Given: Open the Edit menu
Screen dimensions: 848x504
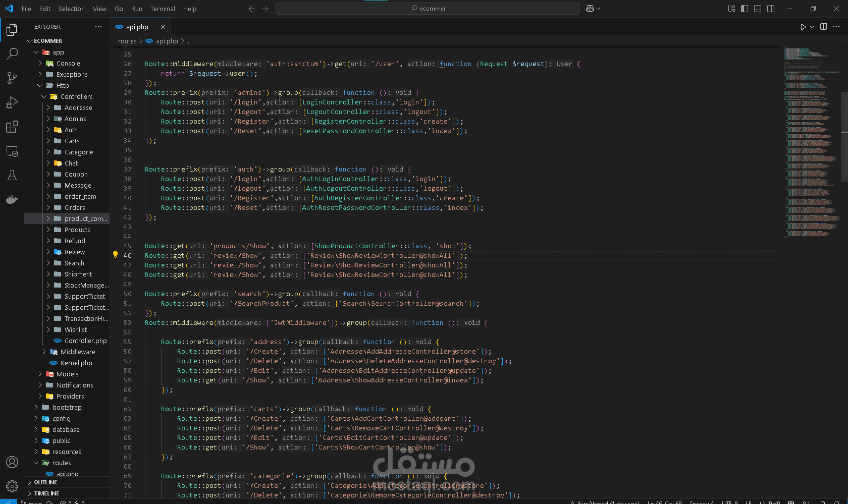Looking at the screenshot, I should pos(45,9).
